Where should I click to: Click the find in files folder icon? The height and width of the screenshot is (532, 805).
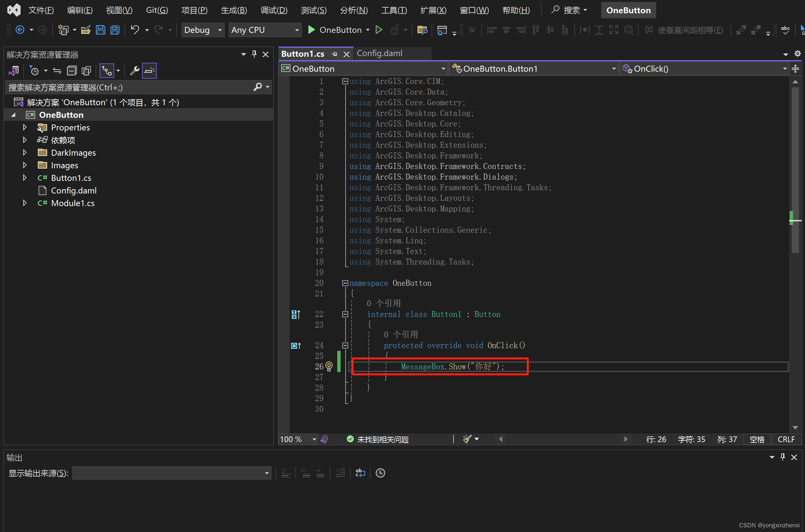pyautogui.click(x=422, y=30)
